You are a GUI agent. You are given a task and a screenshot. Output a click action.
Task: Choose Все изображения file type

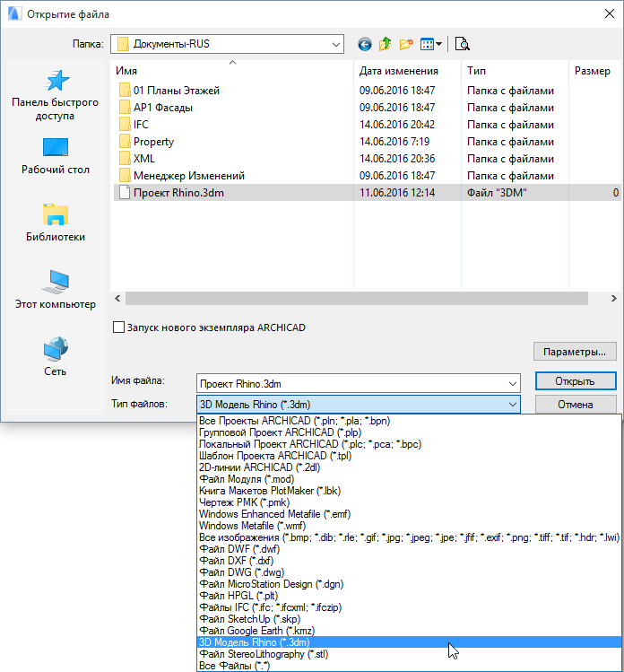coord(409,537)
